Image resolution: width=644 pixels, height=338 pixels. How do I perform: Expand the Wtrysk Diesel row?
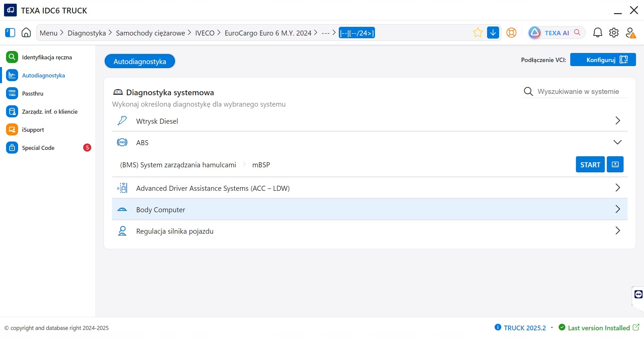617,121
